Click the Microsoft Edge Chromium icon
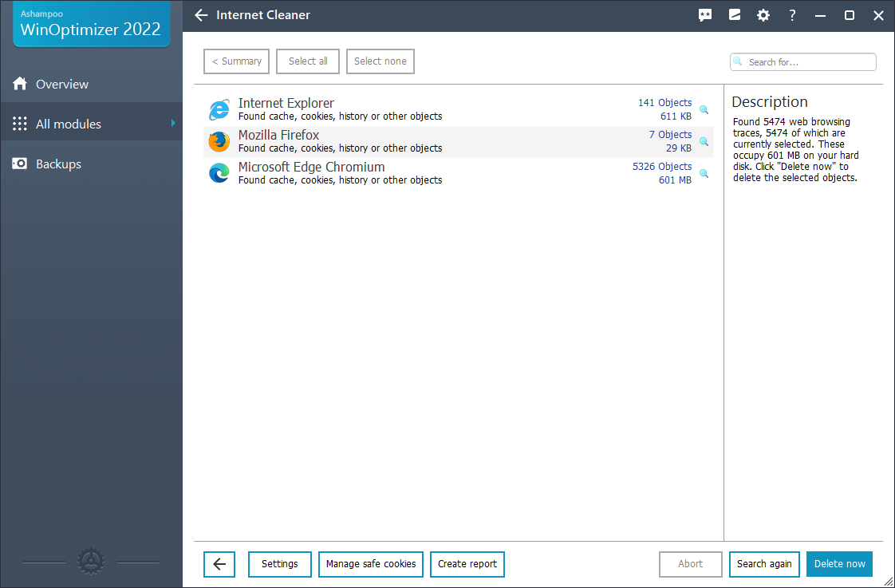The width and height of the screenshot is (895, 588). point(219,173)
